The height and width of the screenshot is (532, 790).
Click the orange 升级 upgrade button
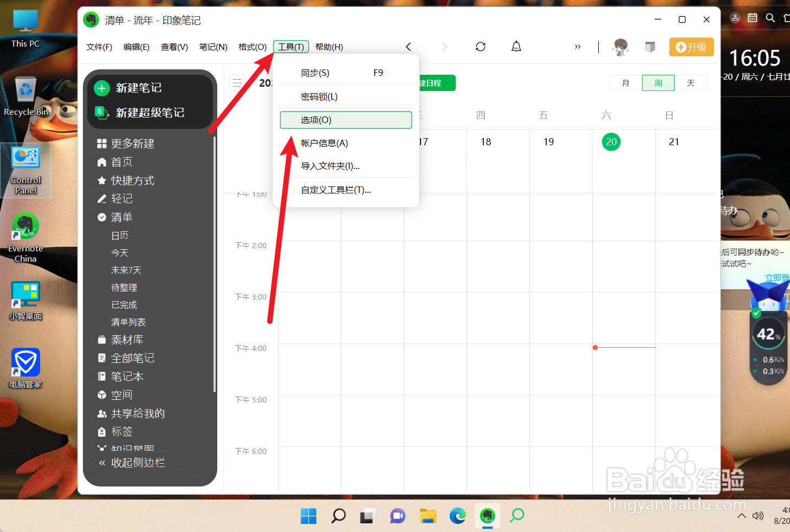pyautogui.click(x=691, y=47)
